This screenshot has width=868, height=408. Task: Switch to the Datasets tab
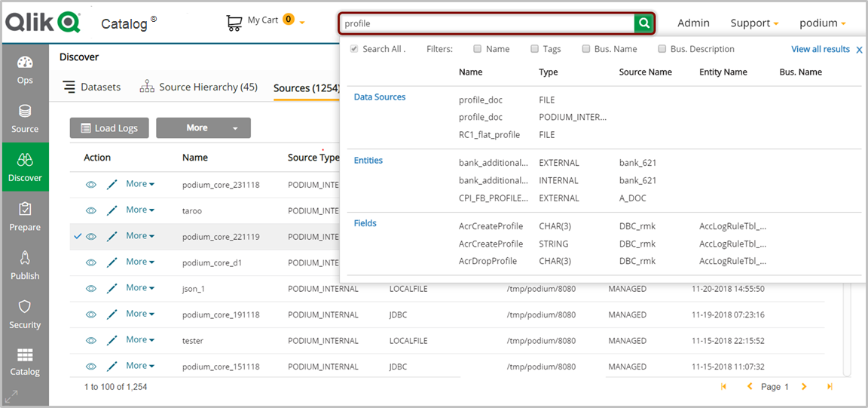point(92,87)
